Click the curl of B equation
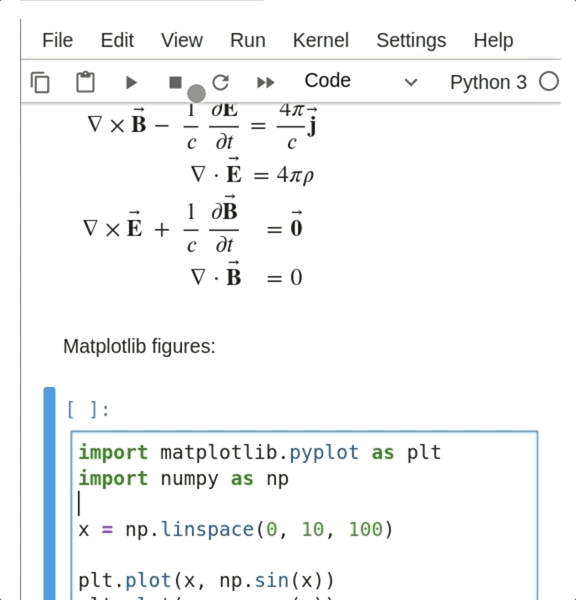Viewport: 576px width, 600px height. click(202, 128)
